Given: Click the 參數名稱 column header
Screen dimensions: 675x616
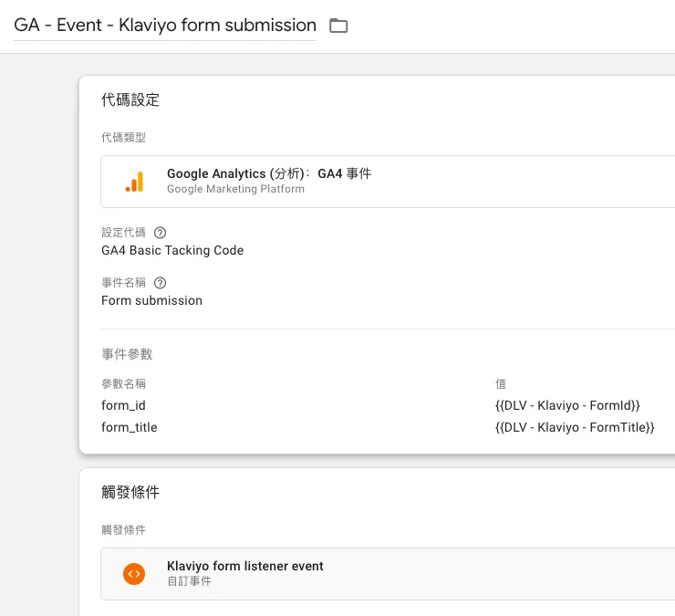Looking at the screenshot, I should pyautogui.click(x=123, y=383).
